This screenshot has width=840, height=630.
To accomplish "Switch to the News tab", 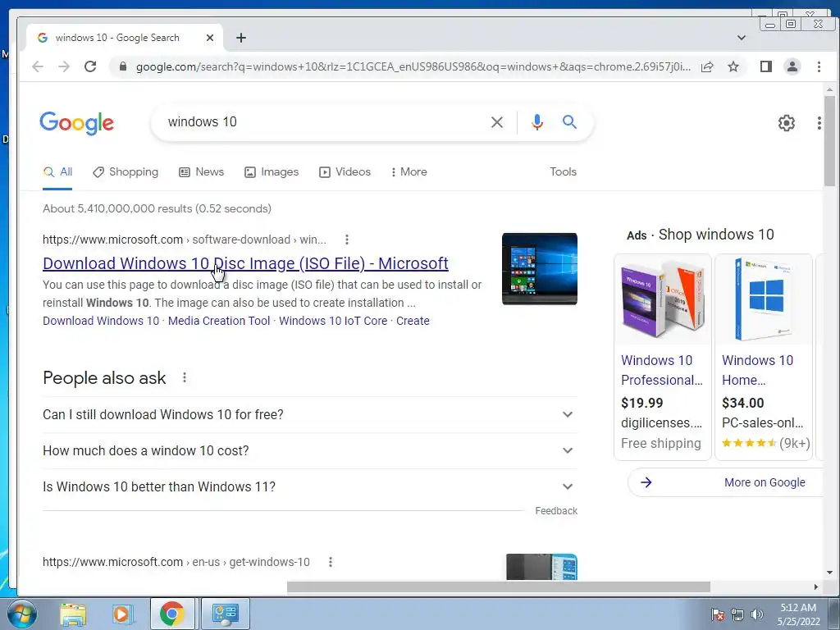I will pos(202,172).
